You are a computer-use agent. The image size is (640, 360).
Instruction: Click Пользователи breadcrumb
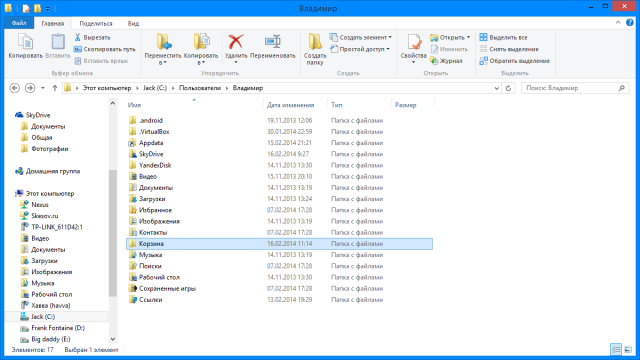tap(200, 88)
